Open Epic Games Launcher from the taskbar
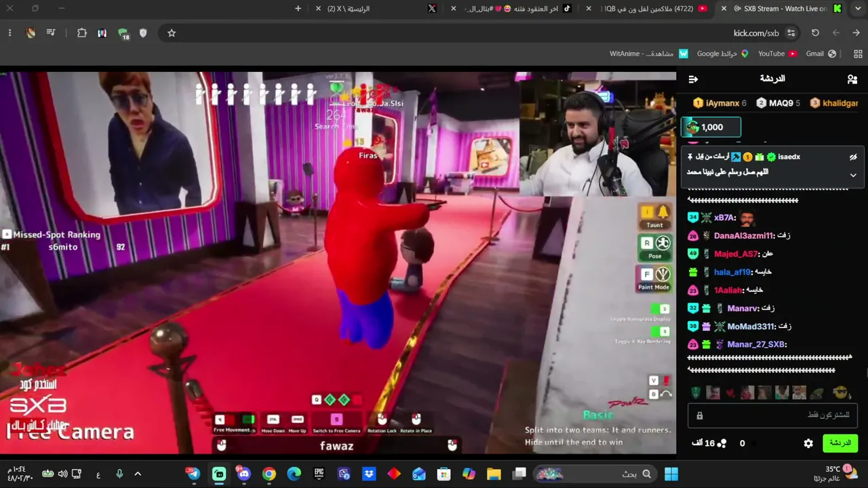The width and height of the screenshot is (868, 488). point(319,474)
